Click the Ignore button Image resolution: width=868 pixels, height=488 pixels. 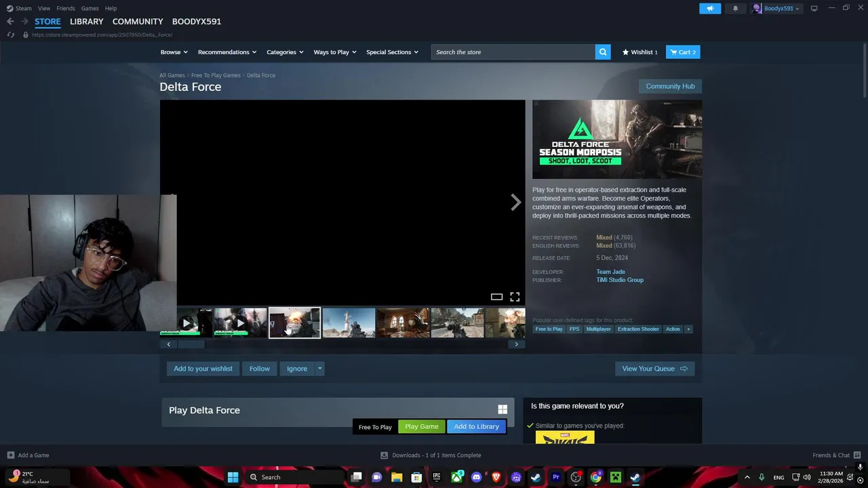[297, 369]
